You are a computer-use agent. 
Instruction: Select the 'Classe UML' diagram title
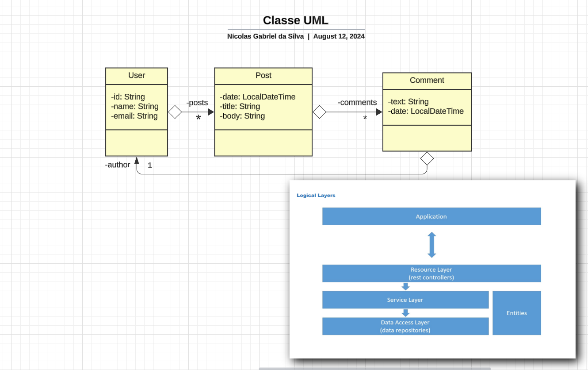click(295, 20)
